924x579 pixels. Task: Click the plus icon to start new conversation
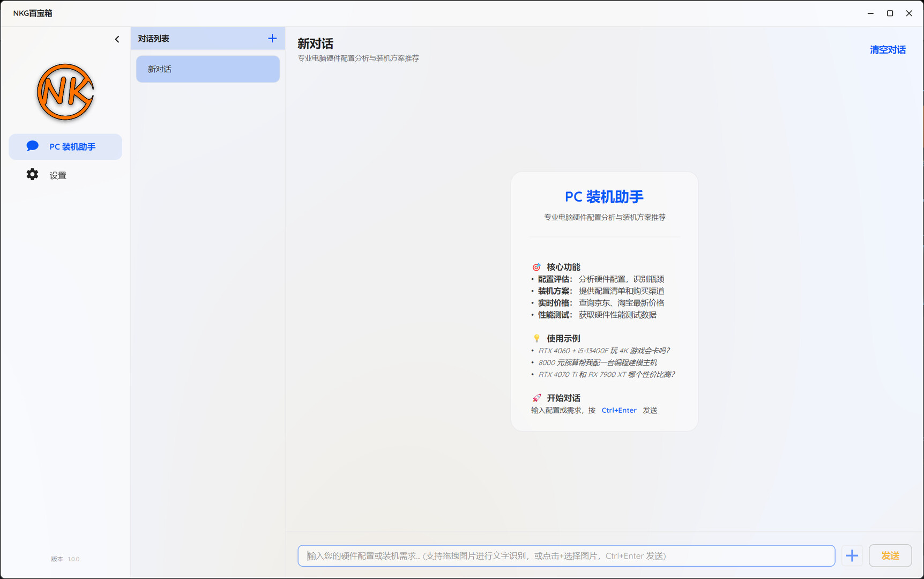coord(272,38)
